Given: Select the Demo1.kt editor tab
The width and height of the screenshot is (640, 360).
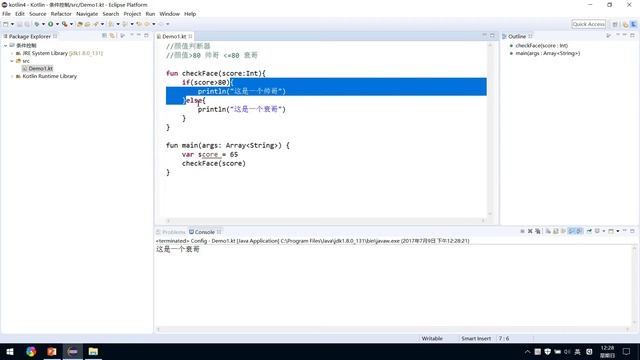Looking at the screenshot, I should (174, 36).
